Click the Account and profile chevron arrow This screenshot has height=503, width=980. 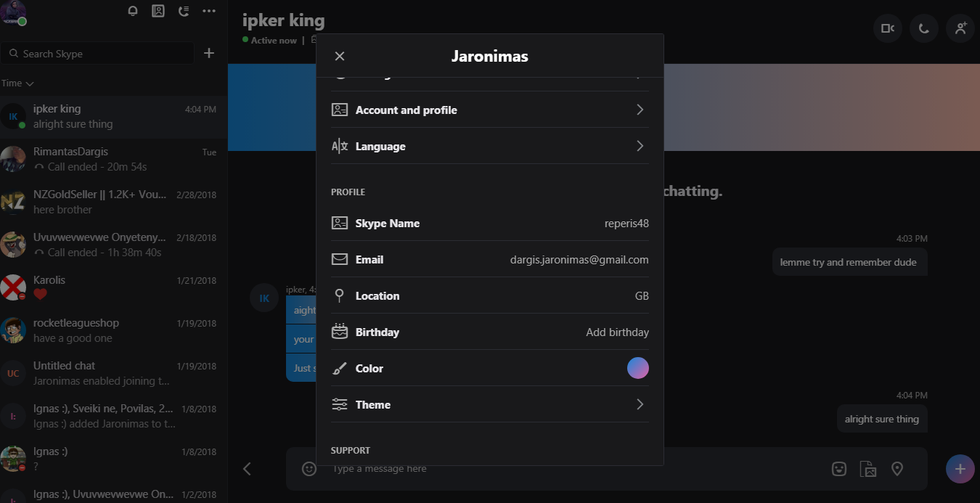pyautogui.click(x=640, y=110)
